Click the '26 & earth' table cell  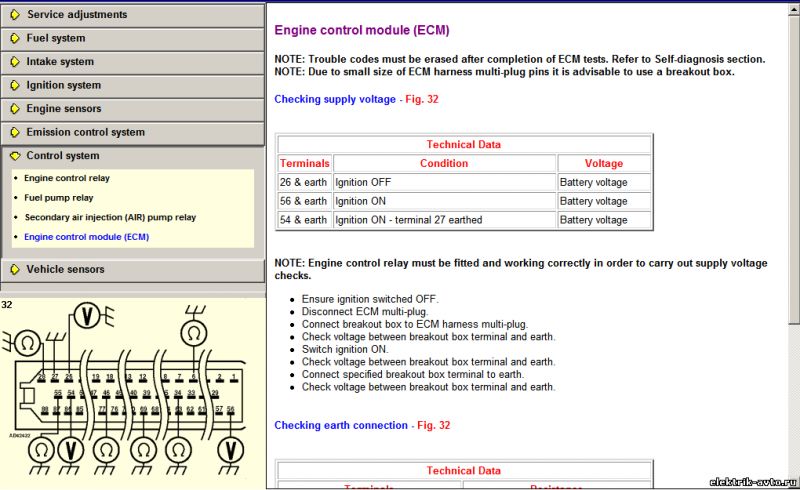tap(304, 182)
